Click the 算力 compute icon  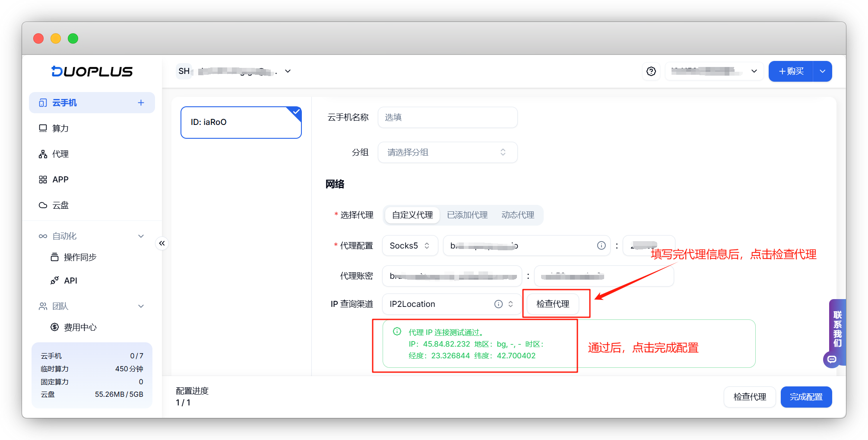coord(43,128)
